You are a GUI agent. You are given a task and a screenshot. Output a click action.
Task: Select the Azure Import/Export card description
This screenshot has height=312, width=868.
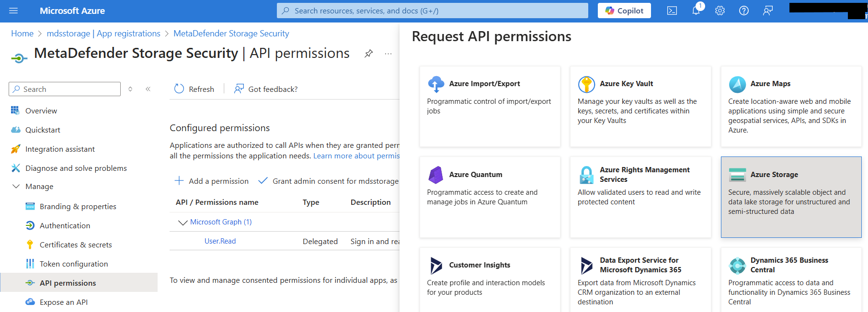489,106
